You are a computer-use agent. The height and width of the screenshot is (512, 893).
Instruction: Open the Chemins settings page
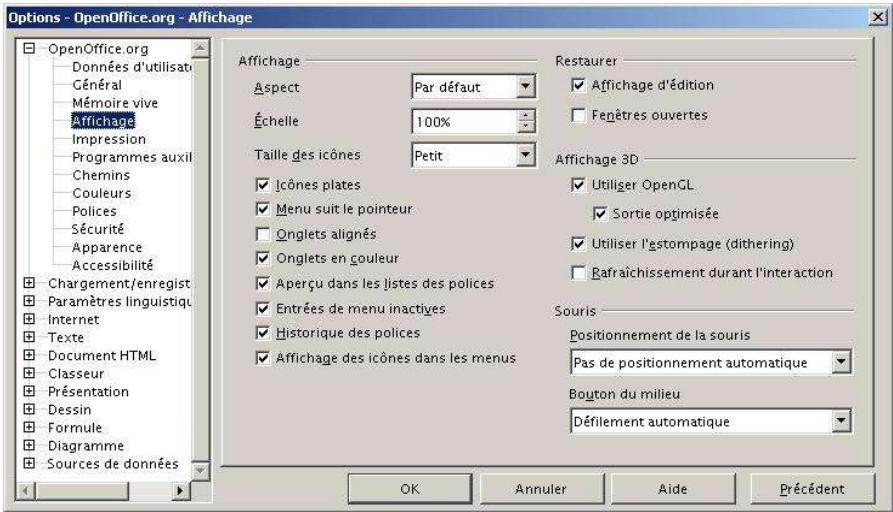[101, 175]
